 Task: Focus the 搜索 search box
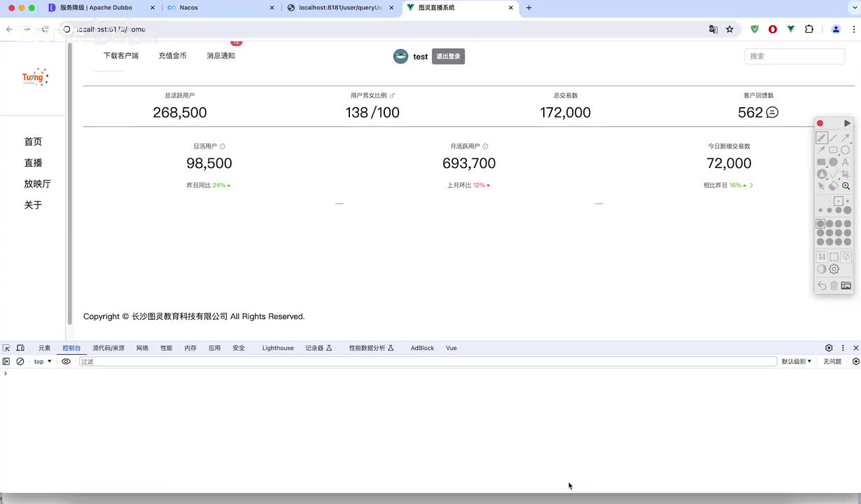[794, 56]
